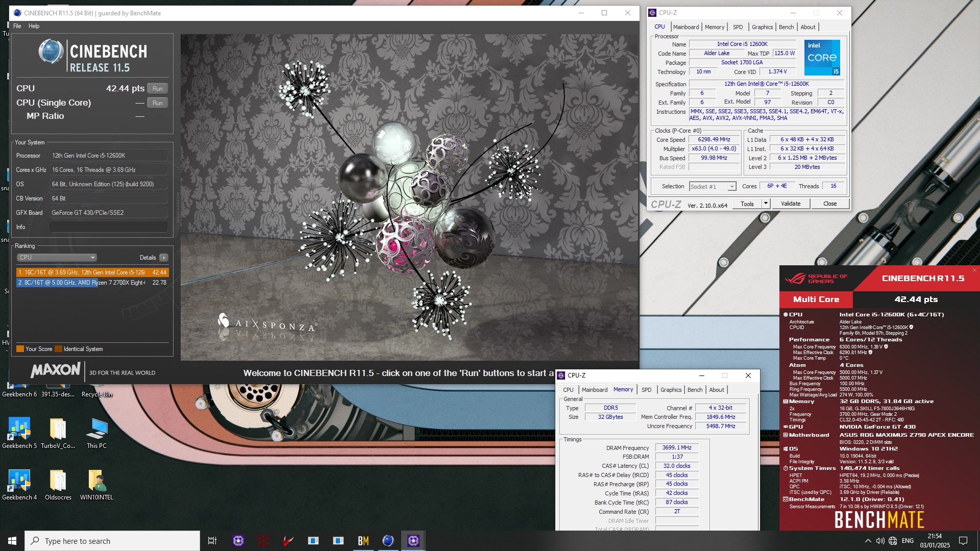Switch to CPU tab in lower CPU-Z window

[x=568, y=390]
